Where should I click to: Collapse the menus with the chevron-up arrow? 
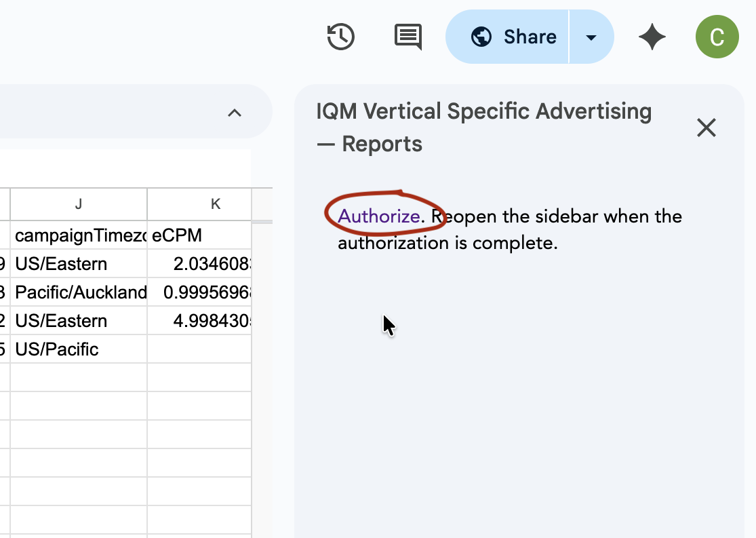pyautogui.click(x=235, y=113)
